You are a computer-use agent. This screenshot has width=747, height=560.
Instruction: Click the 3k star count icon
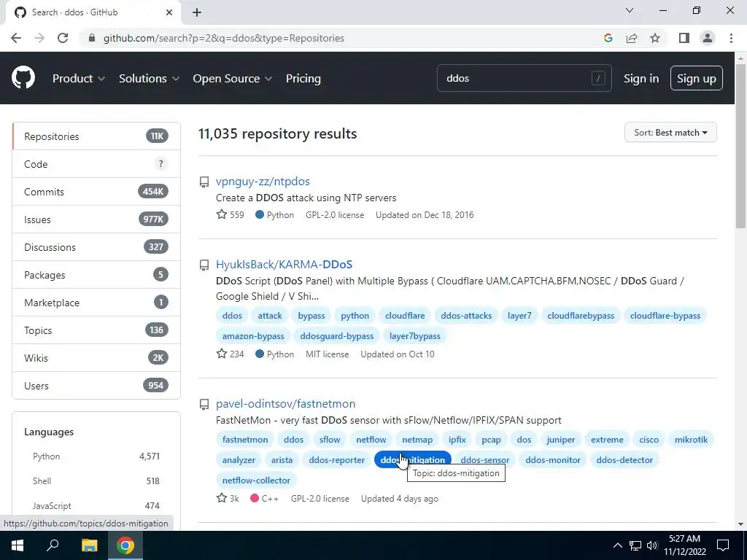pyautogui.click(x=222, y=498)
